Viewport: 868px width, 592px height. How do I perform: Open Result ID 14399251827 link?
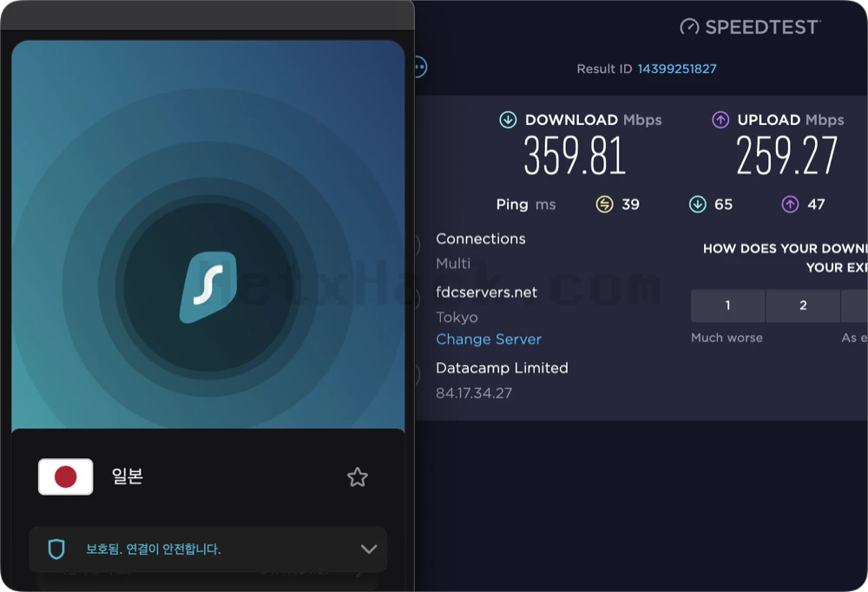pos(677,69)
